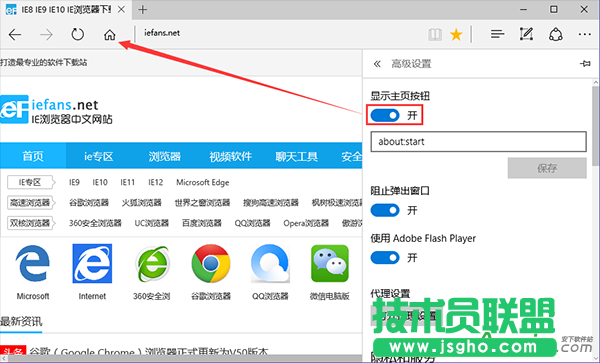This screenshot has width=600, height=363.
Task: Select the 视频软件 navigation tab
Action: coord(230,156)
